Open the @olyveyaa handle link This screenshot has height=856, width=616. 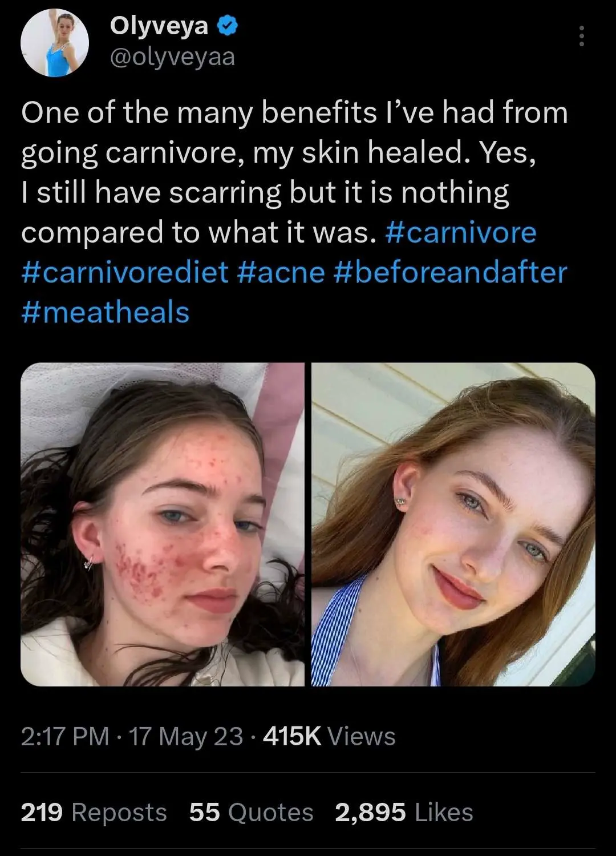click(172, 57)
